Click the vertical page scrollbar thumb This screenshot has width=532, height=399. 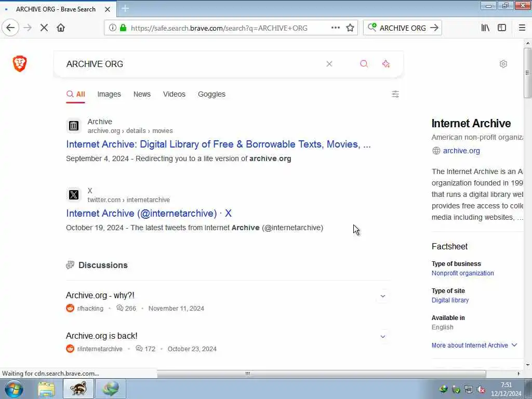coord(527,73)
